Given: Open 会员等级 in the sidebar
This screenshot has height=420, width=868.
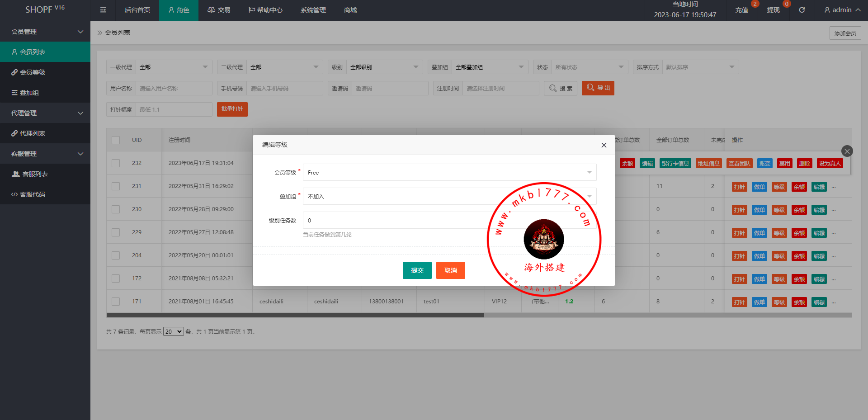Looking at the screenshot, I should (45, 72).
